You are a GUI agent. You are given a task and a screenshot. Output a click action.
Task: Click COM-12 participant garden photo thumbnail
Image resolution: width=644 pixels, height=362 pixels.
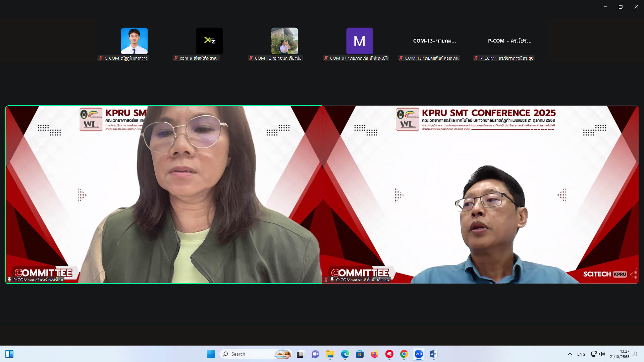tap(284, 41)
